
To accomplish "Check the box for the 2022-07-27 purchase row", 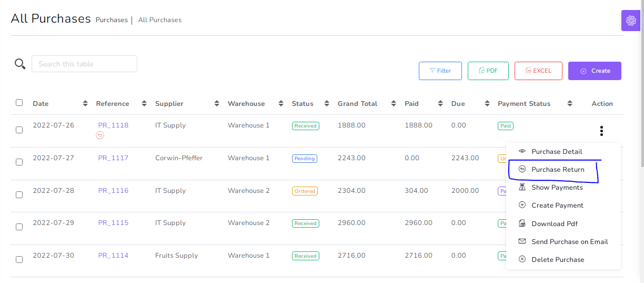I will [x=19, y=162].
